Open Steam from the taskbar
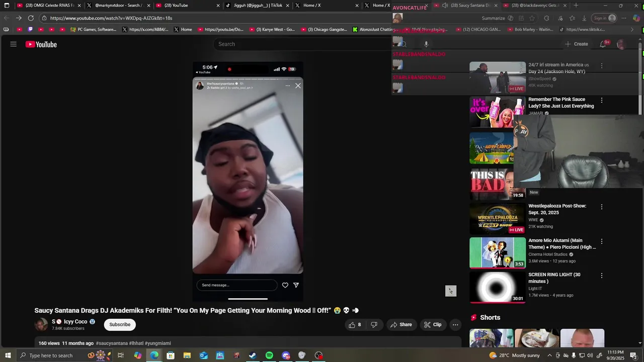This screenshot has width=644, height=362. pyautogui.click(x=253, y=355)
